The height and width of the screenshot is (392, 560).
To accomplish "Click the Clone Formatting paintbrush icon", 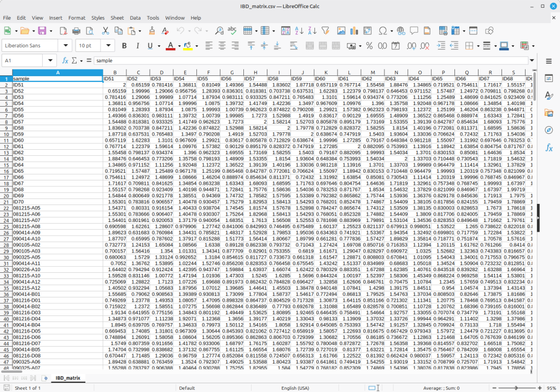I will tap(151, 31).
